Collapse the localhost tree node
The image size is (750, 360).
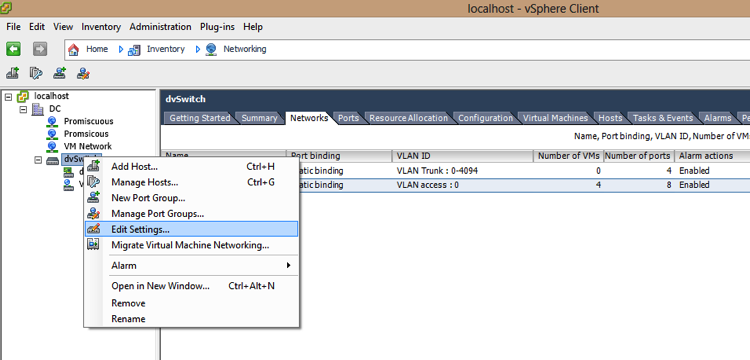tap(9, 97)
